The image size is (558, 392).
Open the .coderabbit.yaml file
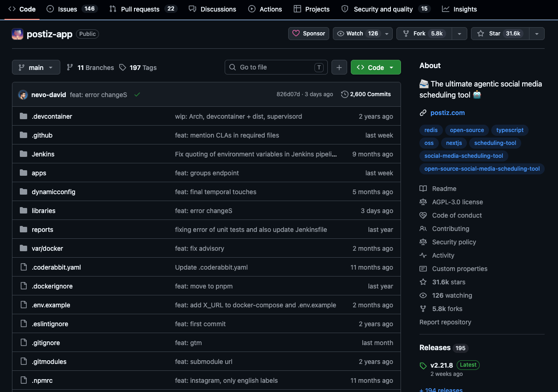[56, 267]
